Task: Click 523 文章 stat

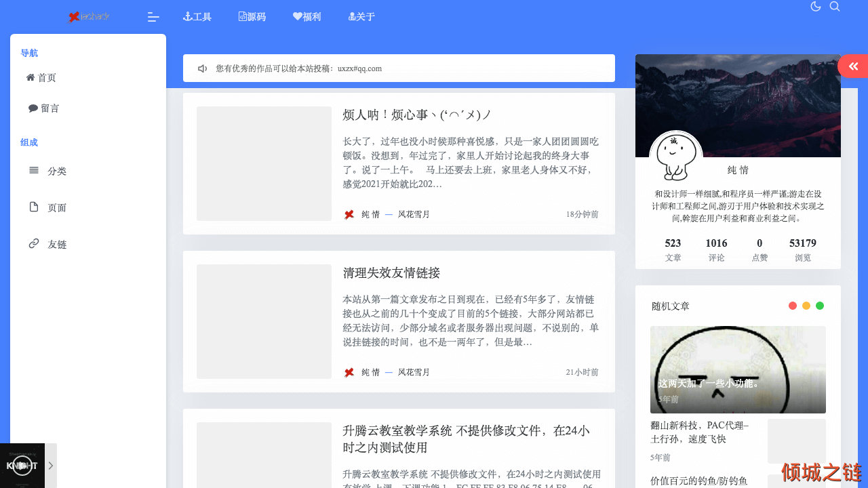Action: pyautogui.click(x=673, y=249)
